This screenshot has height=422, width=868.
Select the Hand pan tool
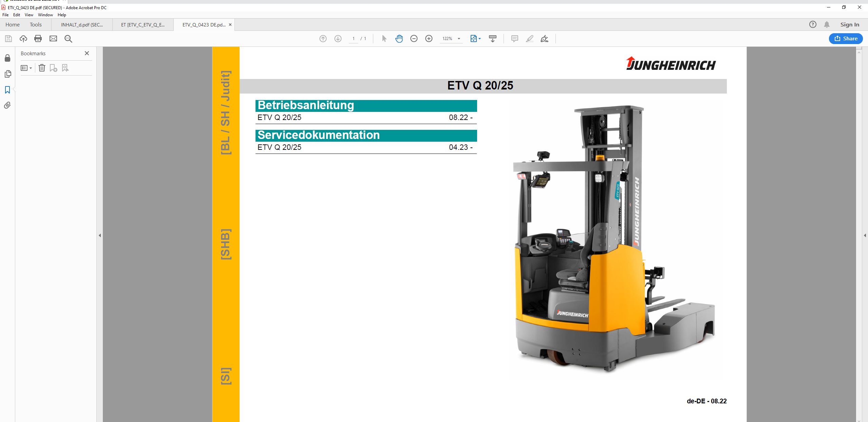tap(399, 39)
